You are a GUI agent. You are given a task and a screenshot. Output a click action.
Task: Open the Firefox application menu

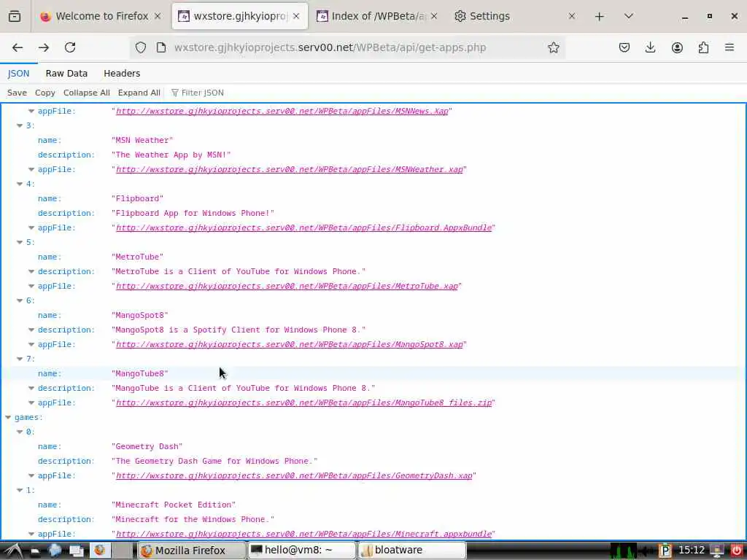point(729,47)
